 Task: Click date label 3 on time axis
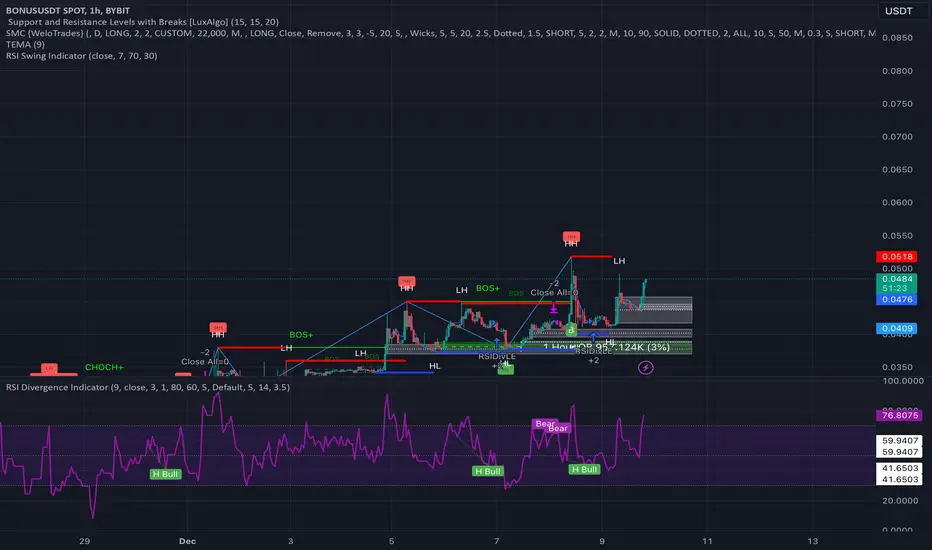click(290, 541)
